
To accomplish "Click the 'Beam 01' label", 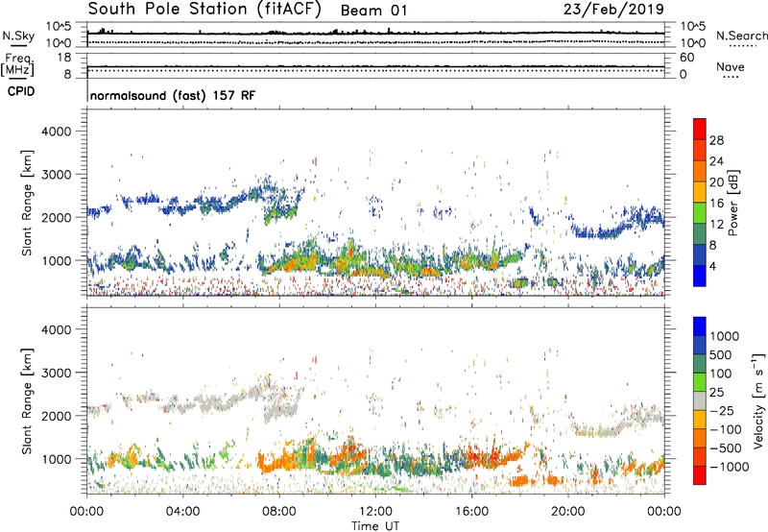I will pos(373,11).
